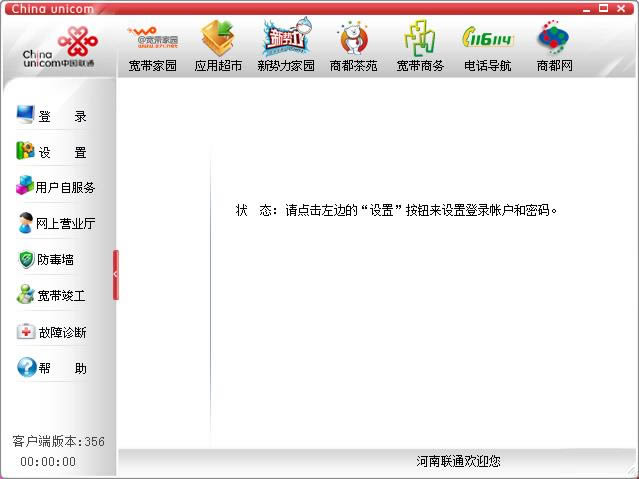Open the 宽带商务 buildings icon
The width and height of the screenshot is (639, 479).
pyautogui.click(x=420, y=38)
